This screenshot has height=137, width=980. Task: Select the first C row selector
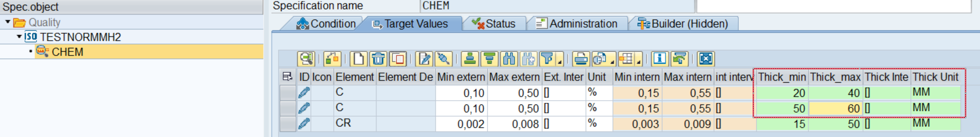pyautogui.click(x=287, y=93)
